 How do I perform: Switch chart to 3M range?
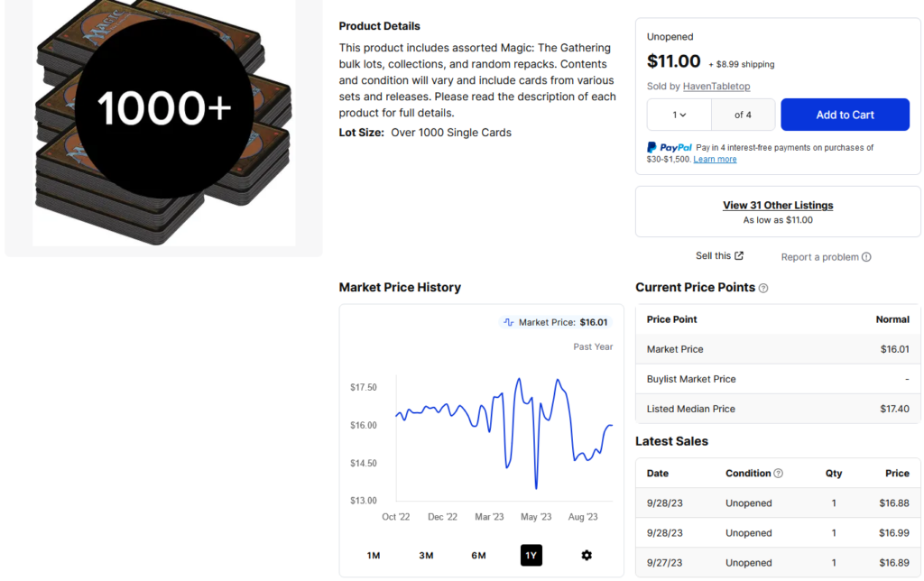click(426, 556)
